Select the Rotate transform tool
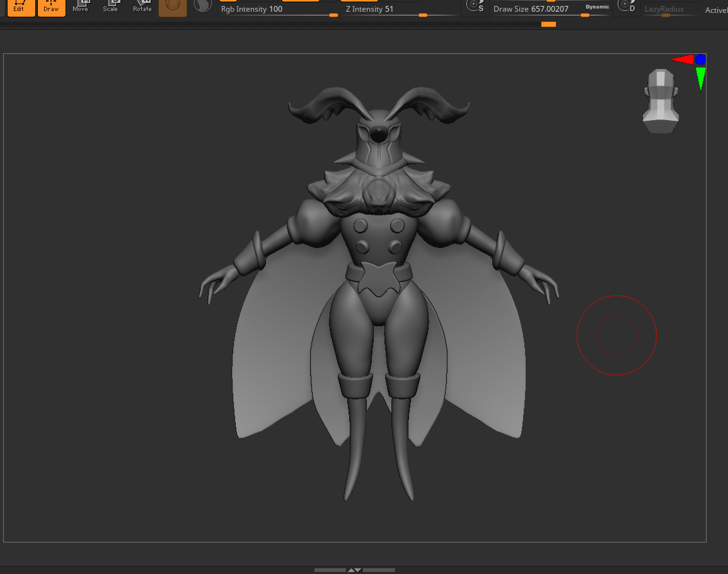728x574 pixels. pyautogui.click(x=142, y=7)
